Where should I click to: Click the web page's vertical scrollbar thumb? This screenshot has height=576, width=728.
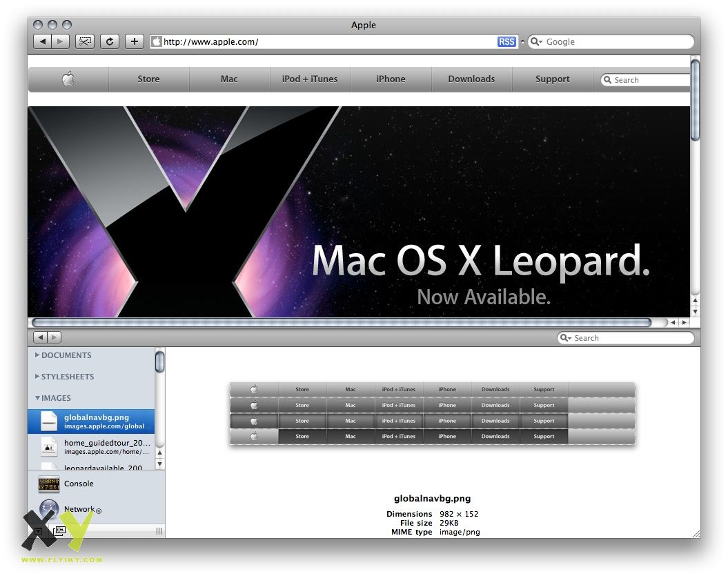(x=695, y=100)
